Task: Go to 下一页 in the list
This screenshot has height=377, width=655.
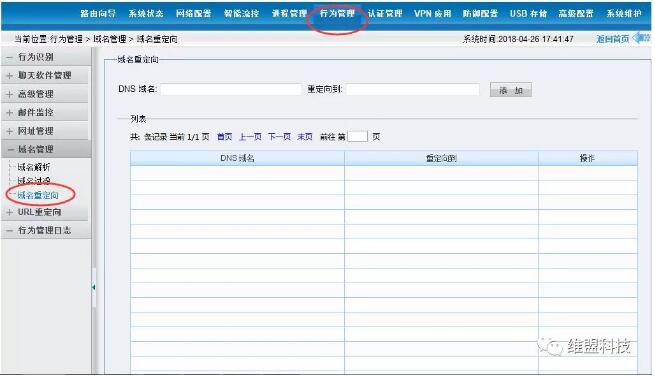Action: pos(279,137)
